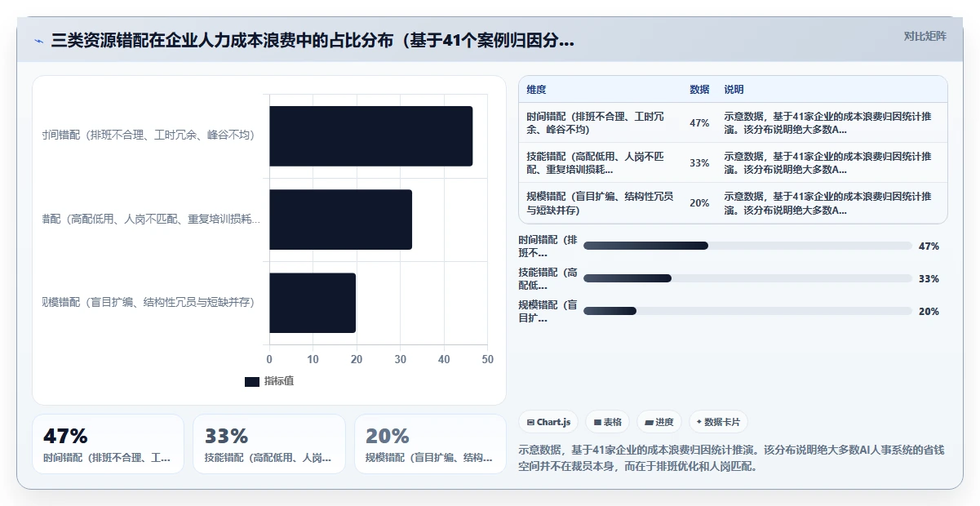The width and height of the screenshot is (980, 506).
Task: Select the Chart.js tag chip
Action: (x=549, y=422)
